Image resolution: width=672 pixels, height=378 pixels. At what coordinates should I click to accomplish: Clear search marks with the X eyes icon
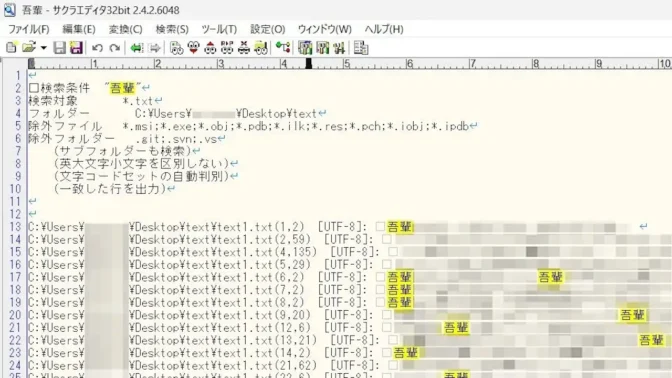click(x=244, y=48)
